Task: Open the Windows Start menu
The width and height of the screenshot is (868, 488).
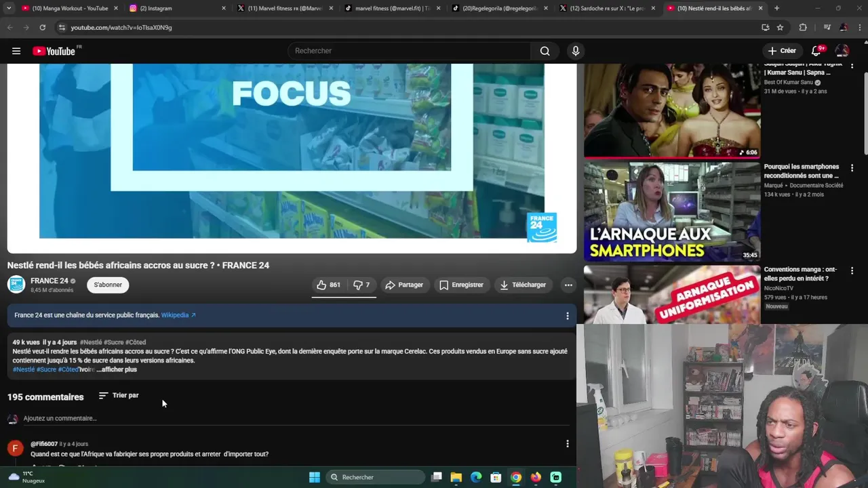Action: [x=315, y=477]
